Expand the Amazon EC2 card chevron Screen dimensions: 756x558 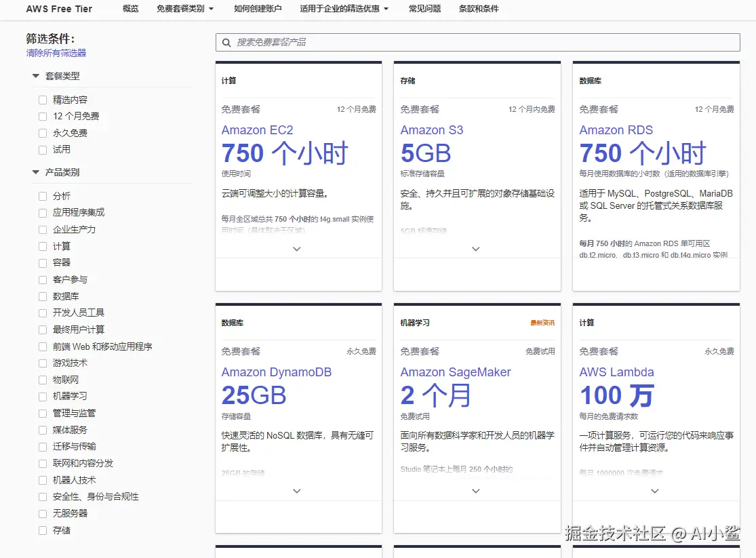click(297, 249)
